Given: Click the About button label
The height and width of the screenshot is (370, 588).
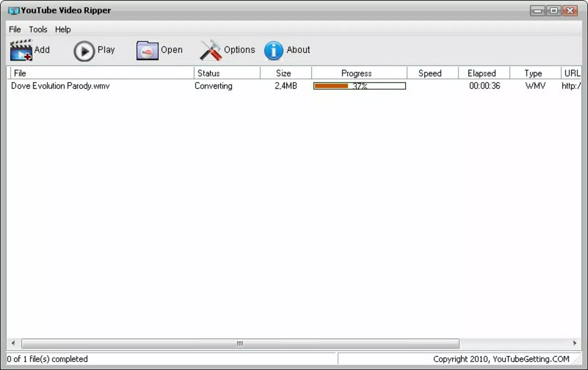Looking at the screenshot, I should pos(298,49).
